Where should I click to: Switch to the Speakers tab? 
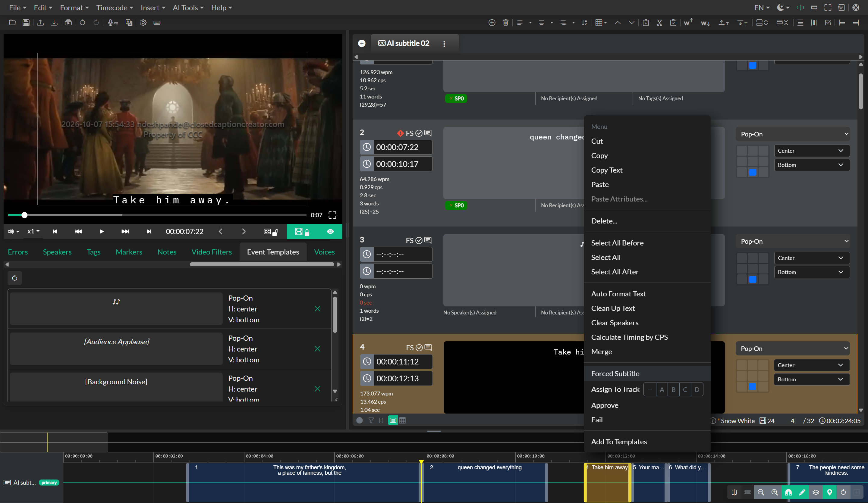click(x=57, y=252)
